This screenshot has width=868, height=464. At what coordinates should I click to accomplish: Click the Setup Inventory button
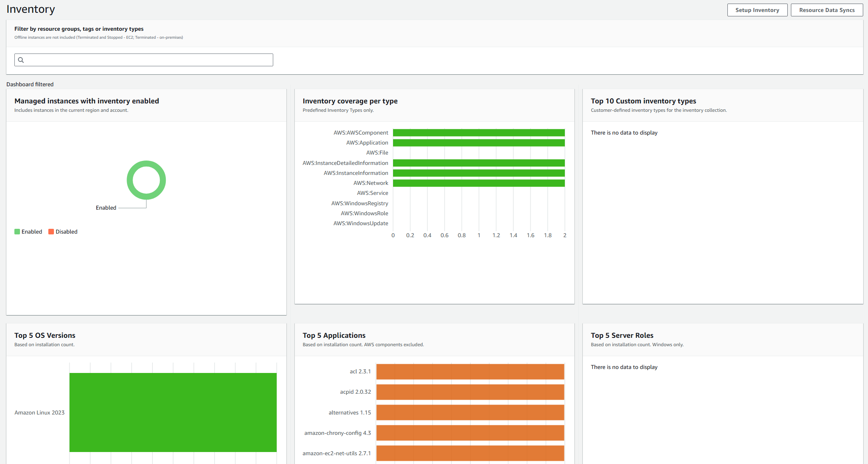coord(757,10)
